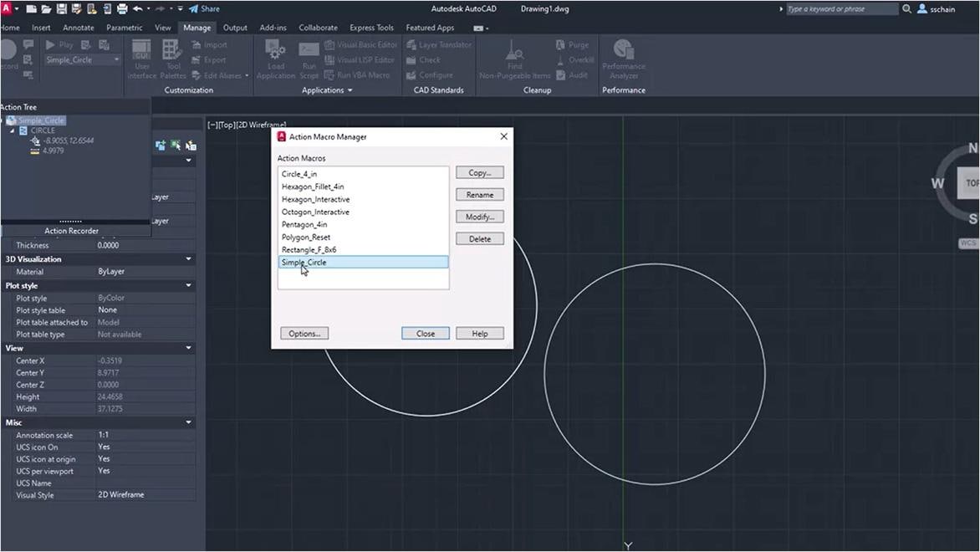Click the Rename button in Action Macro Manager
The width and height of the screenshot is (980, 552).
point(479,194)
